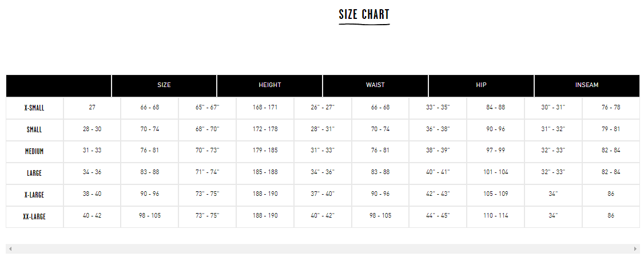Viewport: 644px width, 264px height.
Task: Select the MEDIUM row label
Action: pyautogui.click(x=34, y=151)
